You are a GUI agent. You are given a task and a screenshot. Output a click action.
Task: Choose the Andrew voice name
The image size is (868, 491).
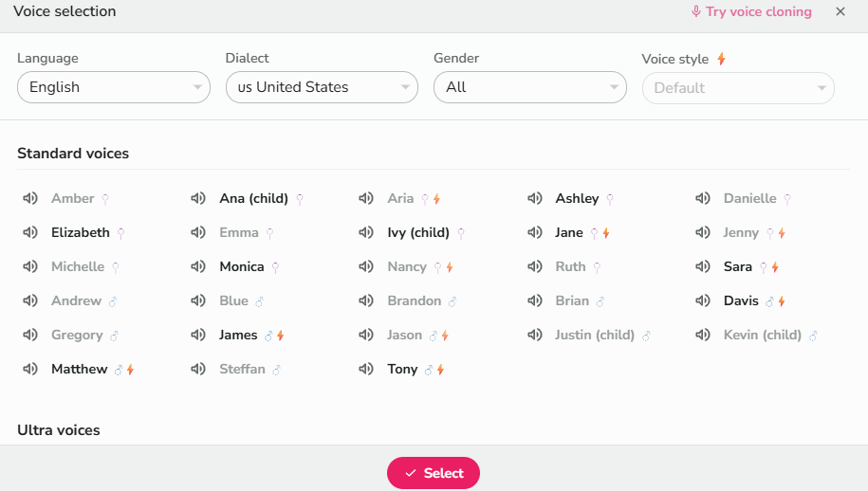(x=77, y=300)
